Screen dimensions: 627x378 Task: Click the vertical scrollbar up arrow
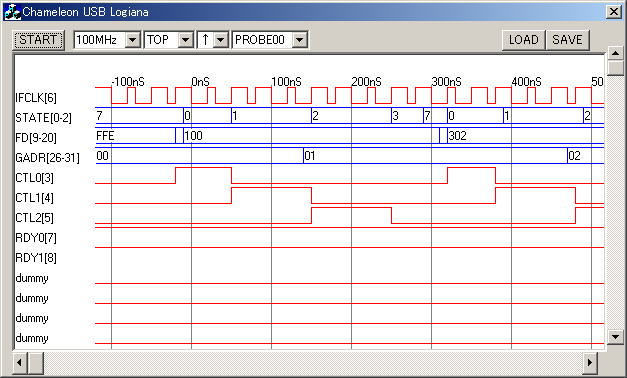point(615,53)
